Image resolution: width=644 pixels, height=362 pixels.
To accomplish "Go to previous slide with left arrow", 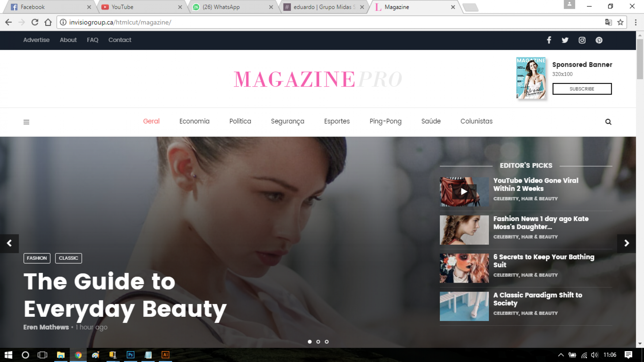I will (x=9, y=243).
